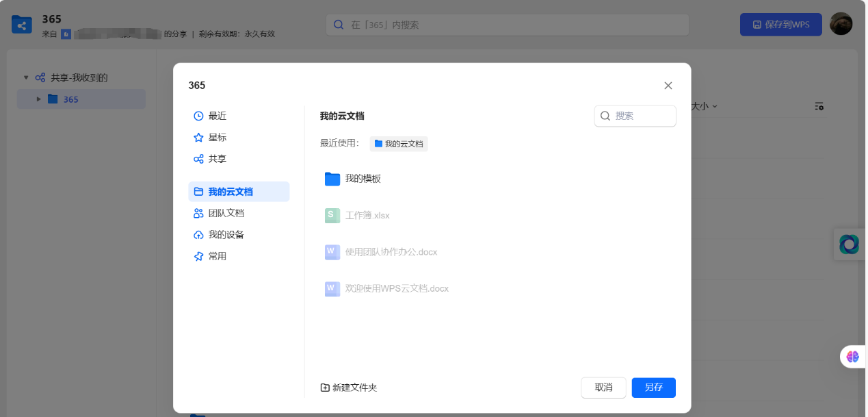Open the floating assistant icon on right edge
The width and height of the screenshot is (868, 417).
[849, 244]
